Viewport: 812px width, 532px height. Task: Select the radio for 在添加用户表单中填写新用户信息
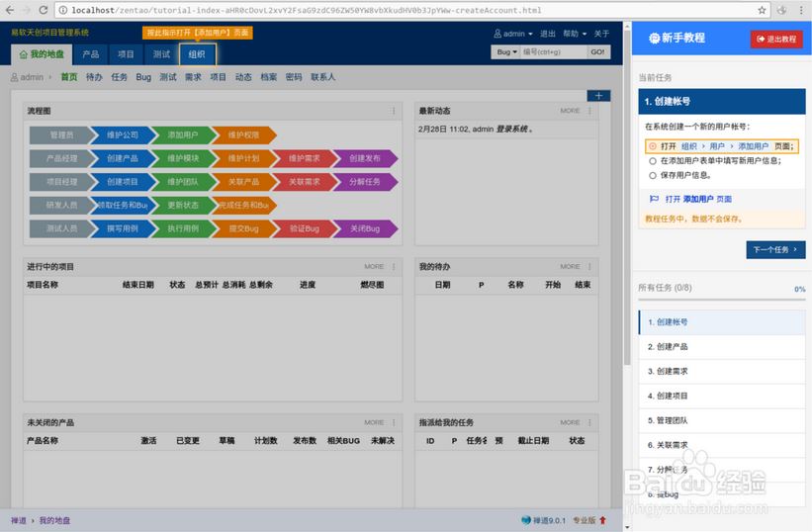(x=653, y=161)
